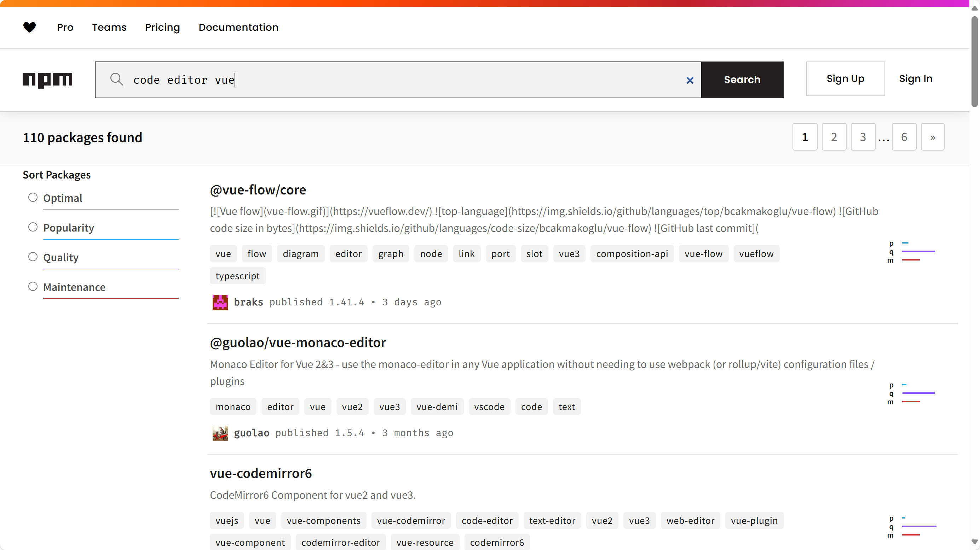Open the Pricing menu item
980x550 pixels.
click(x=162, y=27)
